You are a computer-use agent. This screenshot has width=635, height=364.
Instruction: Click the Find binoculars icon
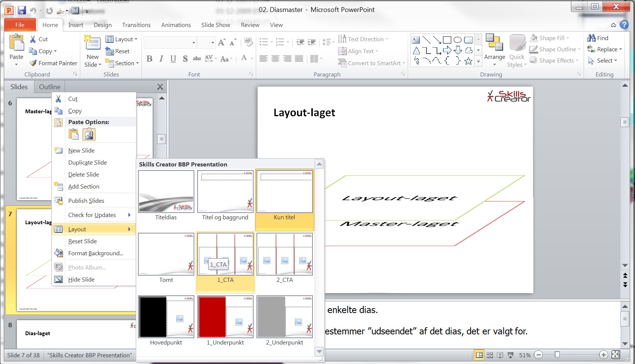(x=591, y=38)
